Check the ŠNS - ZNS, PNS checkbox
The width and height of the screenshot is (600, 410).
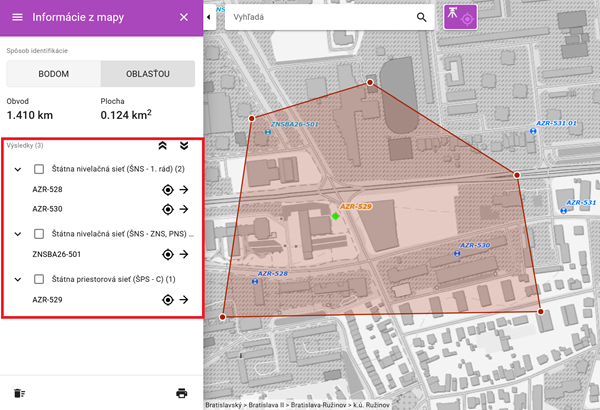tap(39, 234)
